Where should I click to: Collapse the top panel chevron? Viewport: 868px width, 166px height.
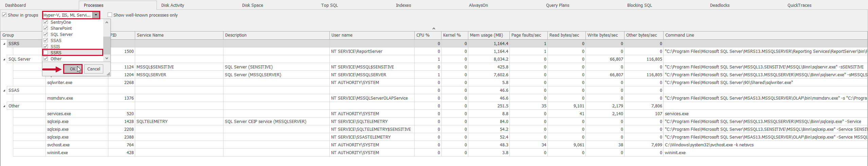click(434, 28)
